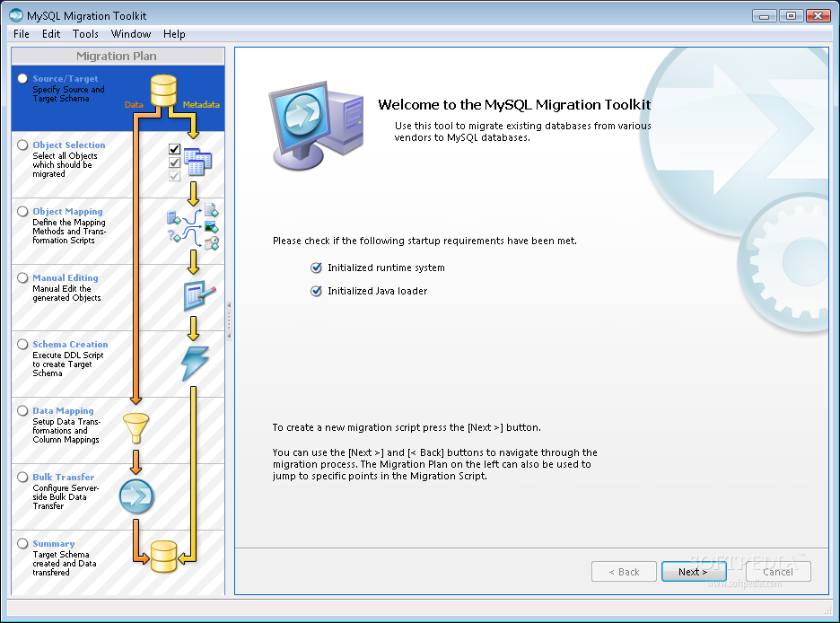Click the welcome computer monitor icon
Image resolution: width=840 pixels, height=623 pixels.
click(317, 126)
